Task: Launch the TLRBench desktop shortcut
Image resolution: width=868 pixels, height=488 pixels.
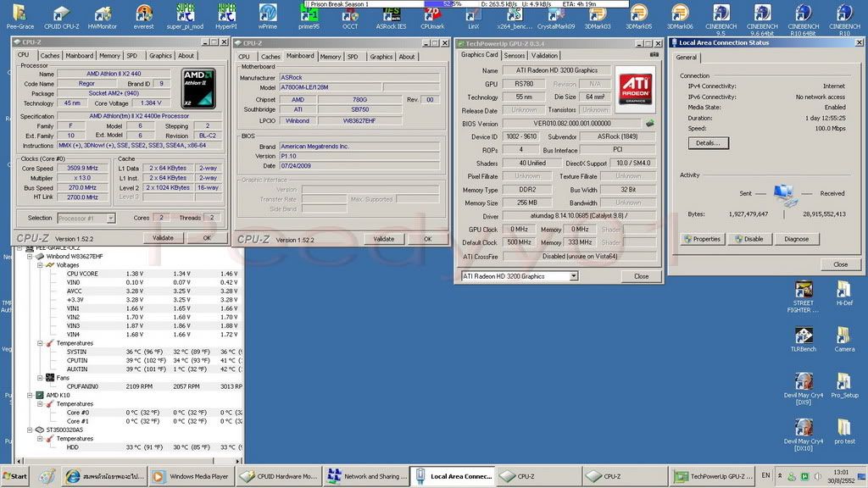Action: point(804,339)
